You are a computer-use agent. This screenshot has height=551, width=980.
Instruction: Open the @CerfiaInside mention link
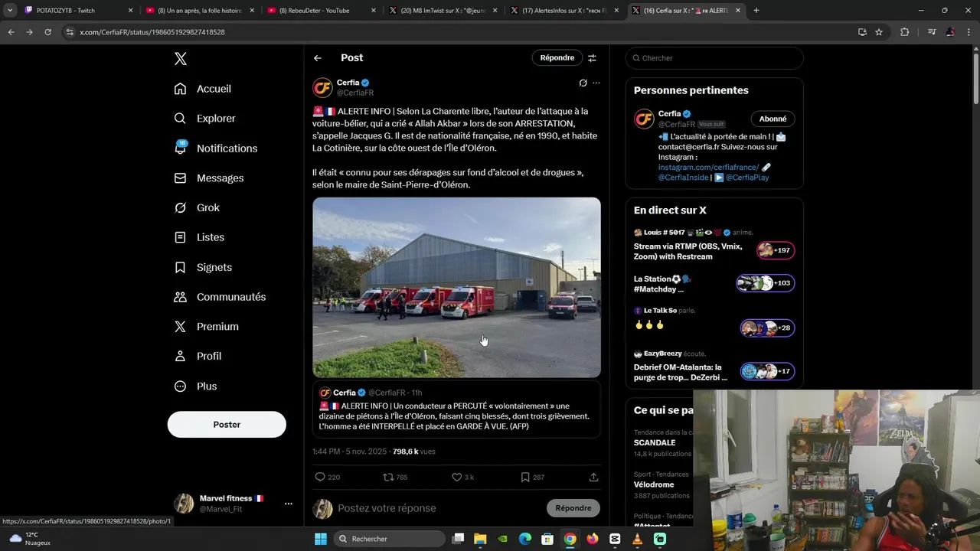click(x=684, y=178)
